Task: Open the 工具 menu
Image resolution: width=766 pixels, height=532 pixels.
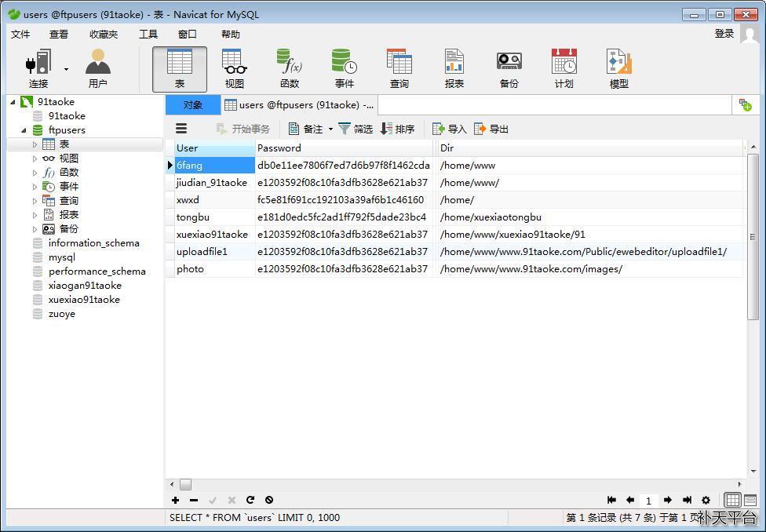Action: tap(148, 35)
